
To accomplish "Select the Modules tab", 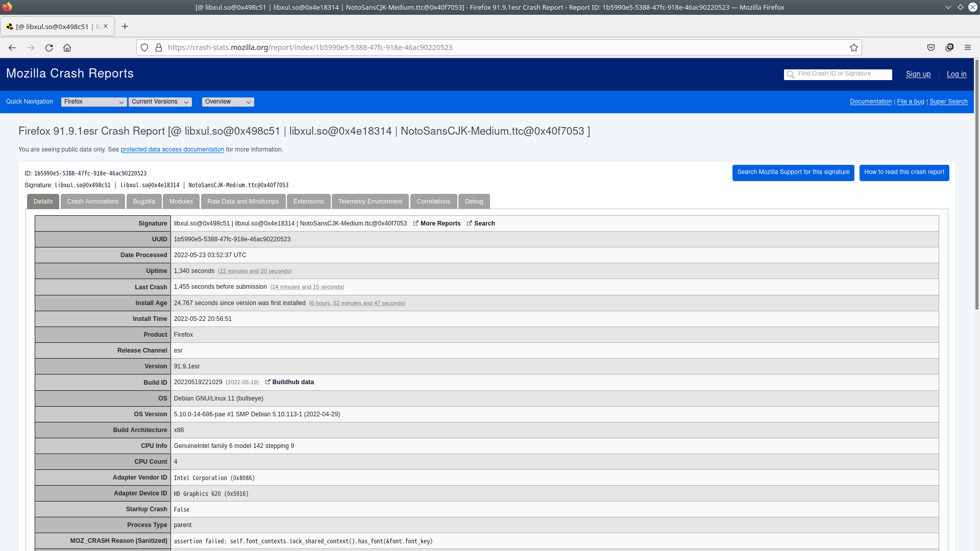I will [x=181, y=202].
